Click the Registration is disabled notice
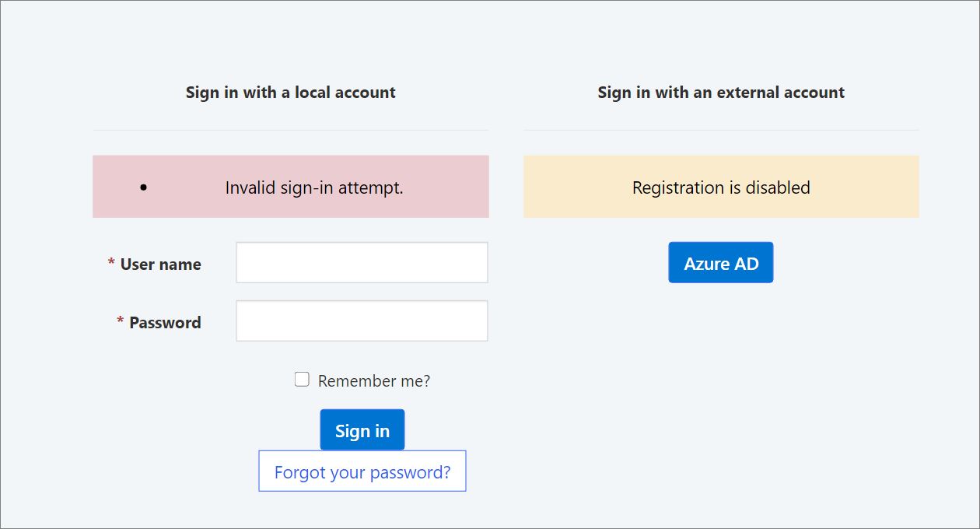 click(720, 187)
